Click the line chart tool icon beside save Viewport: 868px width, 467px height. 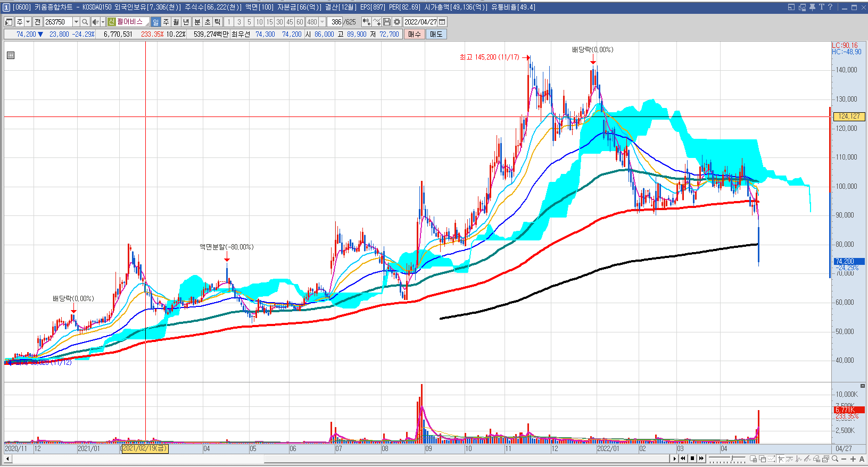(377, 22)
